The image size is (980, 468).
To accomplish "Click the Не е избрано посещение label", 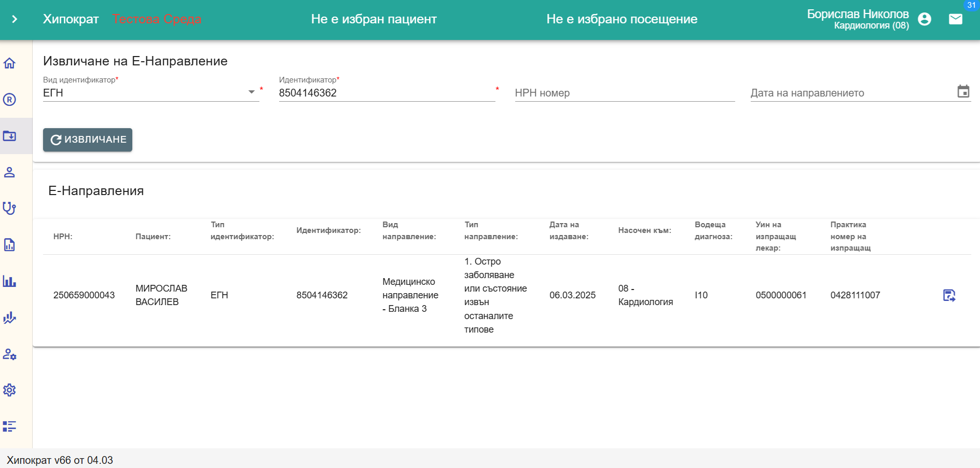I will (x=622, y=19).
